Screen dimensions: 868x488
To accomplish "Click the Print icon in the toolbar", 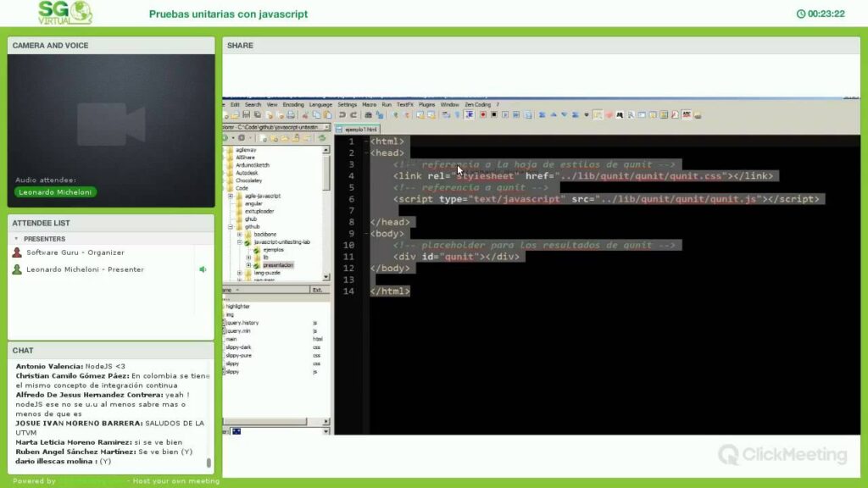I will click(290, 114).
